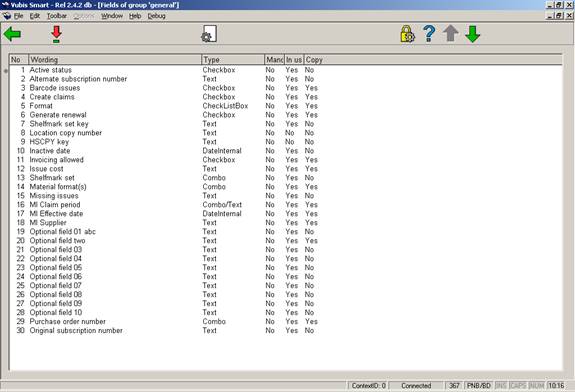
Task: Open the Debug menu
Action: point(157,16)
